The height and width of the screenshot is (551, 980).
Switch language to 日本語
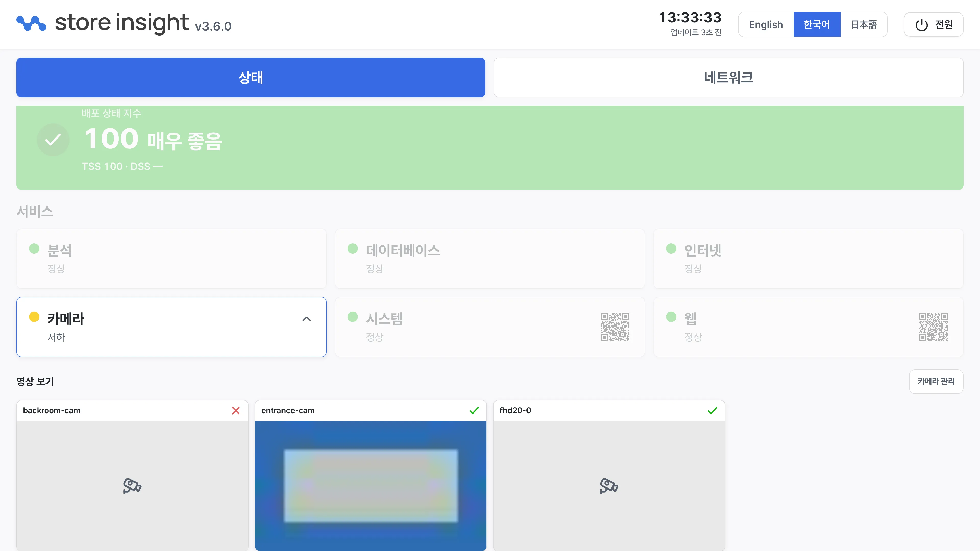(864, 25)
